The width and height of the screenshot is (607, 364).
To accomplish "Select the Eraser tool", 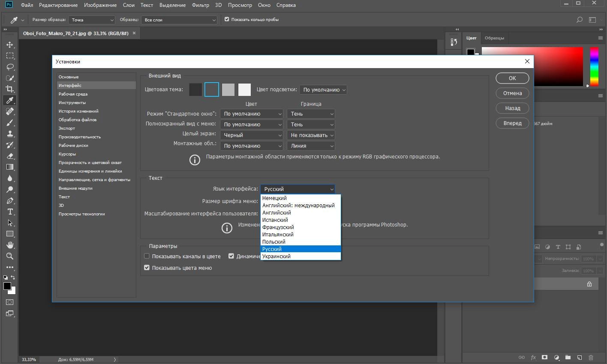I will pyautogui.click(x=9, y=156).
